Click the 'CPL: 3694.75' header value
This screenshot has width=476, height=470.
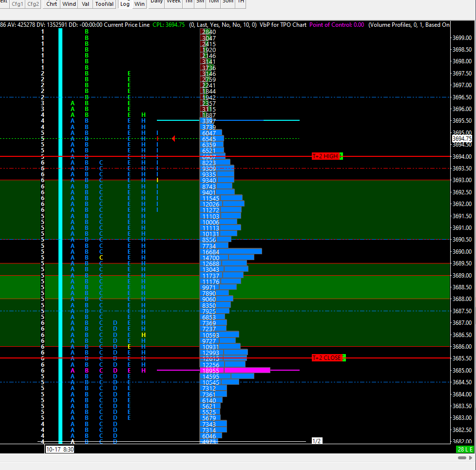[x=169, y=25]
